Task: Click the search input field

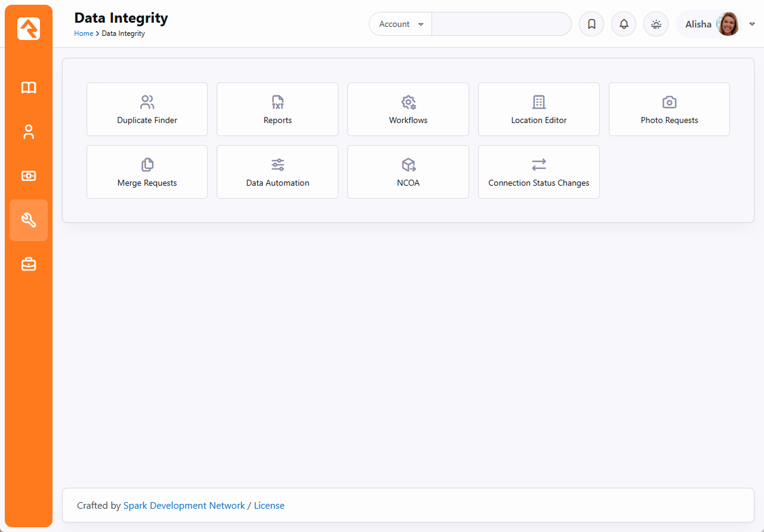Action: (x=501, y=24)
